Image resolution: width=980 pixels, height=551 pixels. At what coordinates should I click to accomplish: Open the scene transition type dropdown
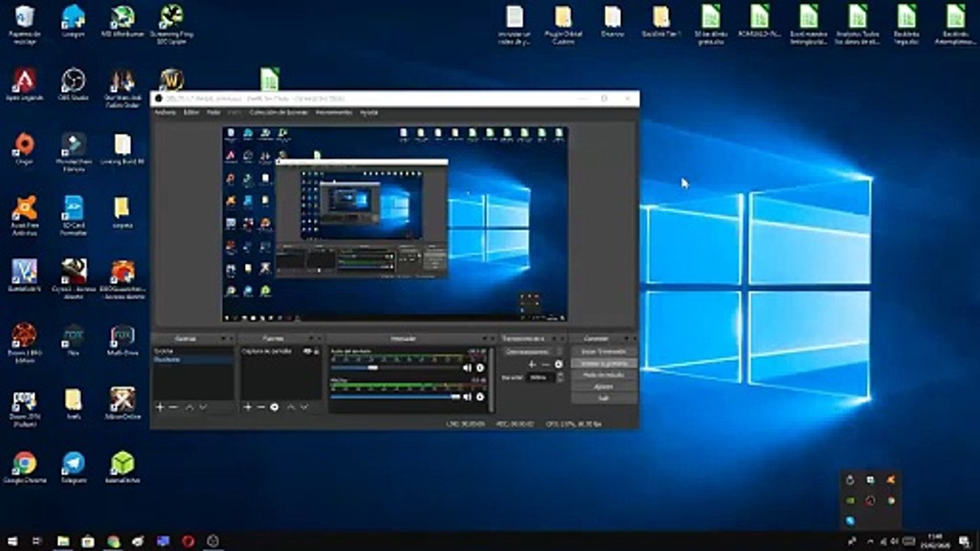pyautogui.click(x=532, y=351)
